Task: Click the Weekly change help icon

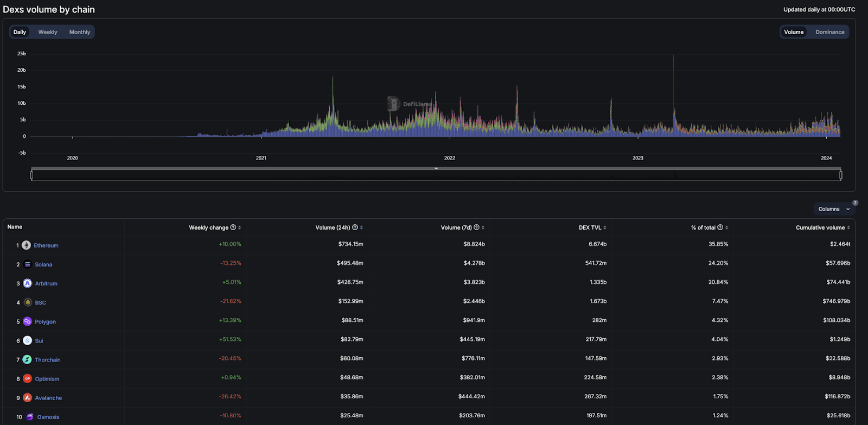Action: (233, 227)
